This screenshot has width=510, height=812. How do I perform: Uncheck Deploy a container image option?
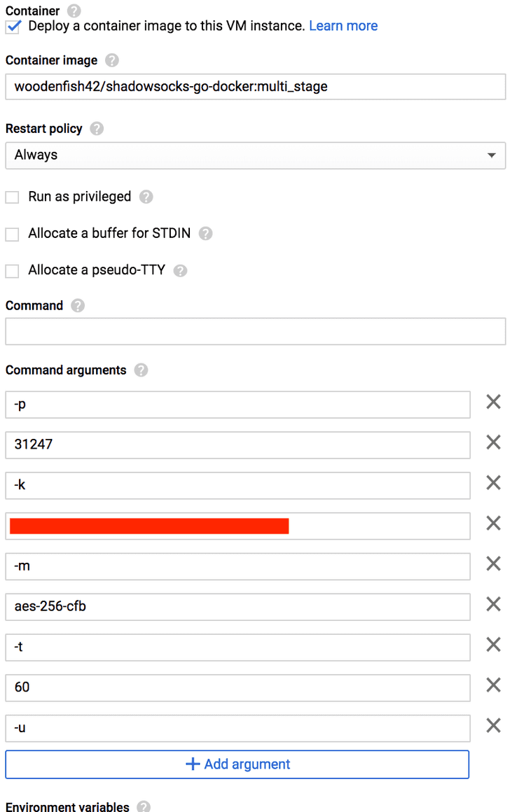12,26
